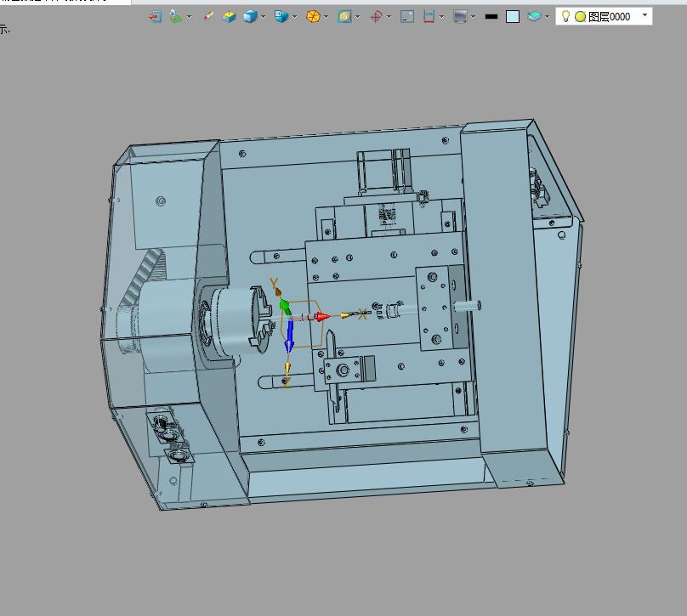Image resolution: width=687 pixels, height=616 pixels.
Task: Click the monitor display icon
Action: 460,17
